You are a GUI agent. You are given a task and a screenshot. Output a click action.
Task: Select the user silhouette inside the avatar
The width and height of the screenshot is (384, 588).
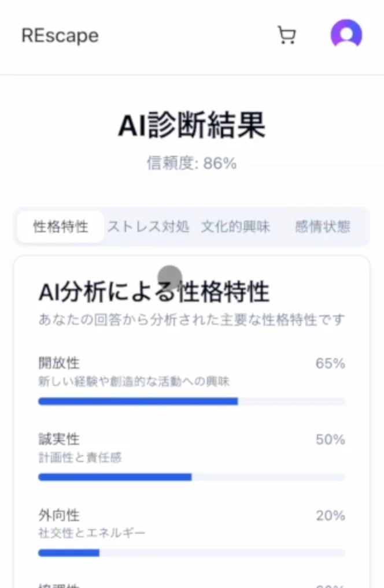coord(346,35)
